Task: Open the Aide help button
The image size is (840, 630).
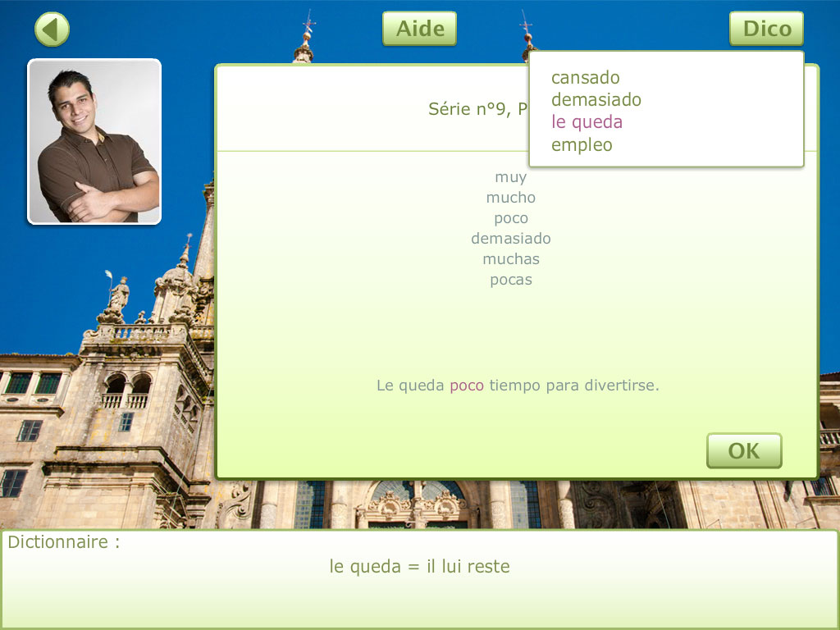Action: (x=419, y=29)
